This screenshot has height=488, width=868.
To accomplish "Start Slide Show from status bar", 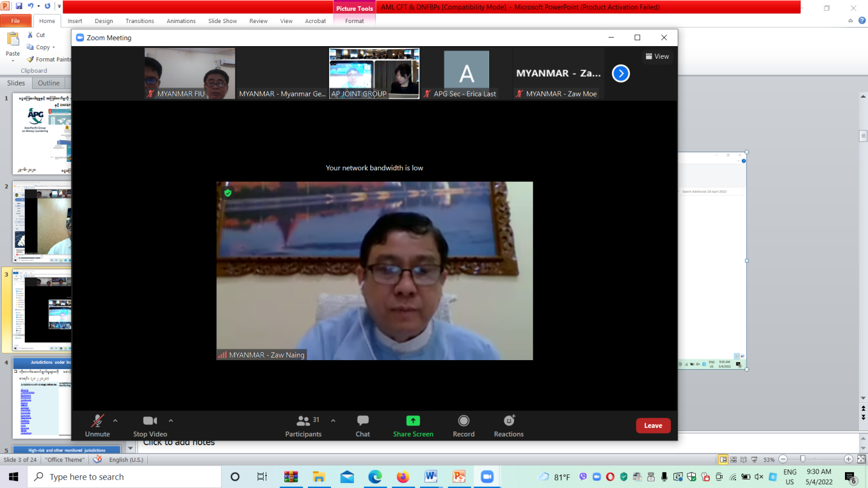I will pos(755,460).
